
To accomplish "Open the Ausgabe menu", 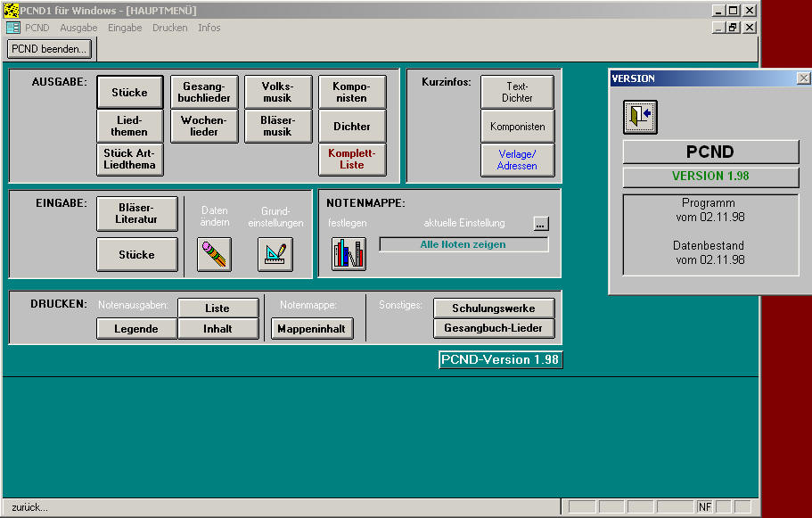I will pos(78,28).
